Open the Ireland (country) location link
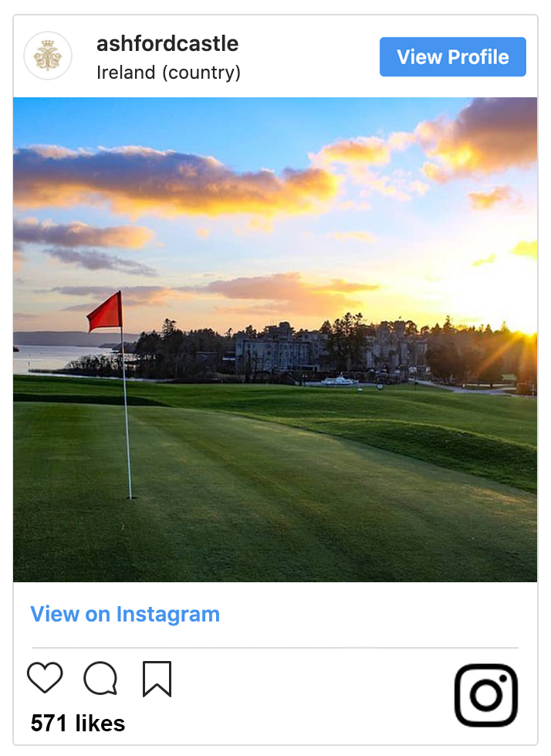 click(168, 73)
